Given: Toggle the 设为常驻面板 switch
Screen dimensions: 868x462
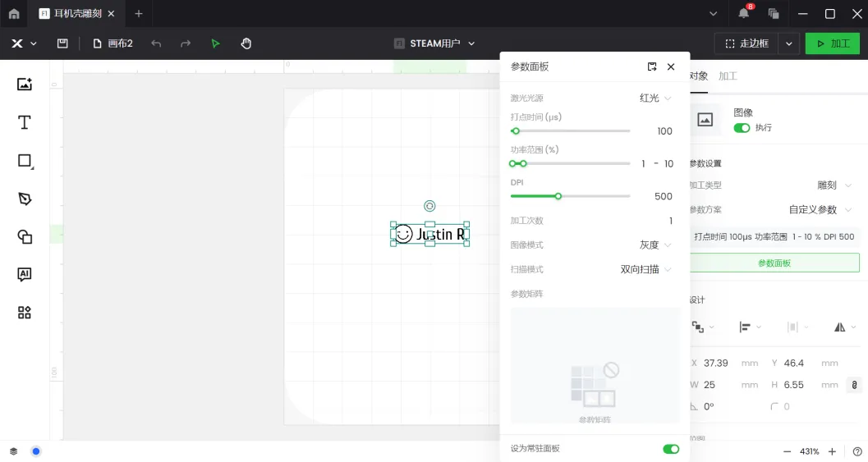Looking at the screenshot, I should click(x=671, y=449).
